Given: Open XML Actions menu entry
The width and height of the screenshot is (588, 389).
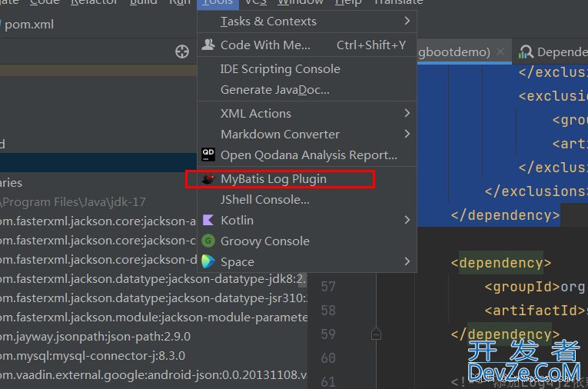Looking at the screenshot, I should 307,113.
